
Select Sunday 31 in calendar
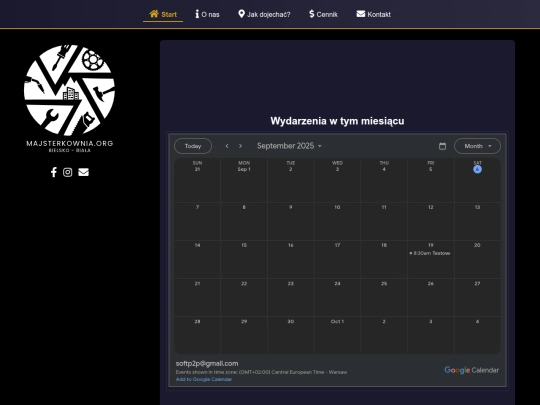(197, 169)
